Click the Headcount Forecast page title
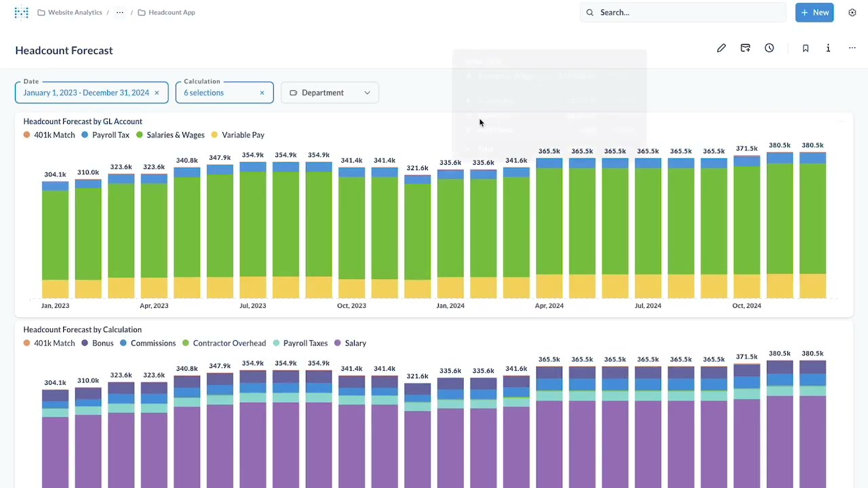The width and height of the screenshot is (868, 488). point(64,50)
